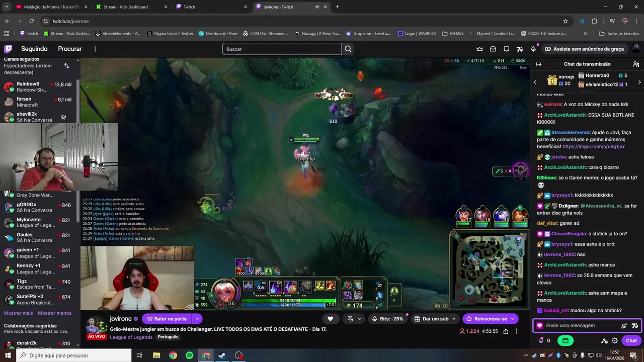Bookmark this page star icon
The image size is (644, 362).
pos(566,21)
